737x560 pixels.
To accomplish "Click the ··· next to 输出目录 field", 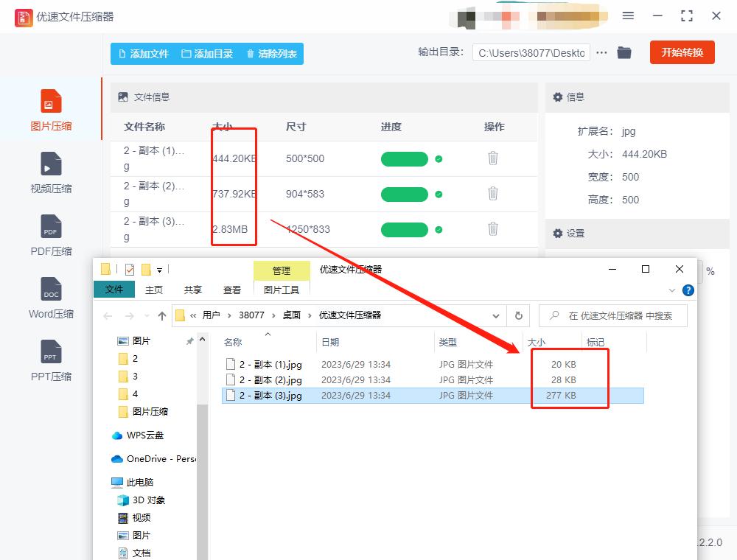I will (601, 52).
